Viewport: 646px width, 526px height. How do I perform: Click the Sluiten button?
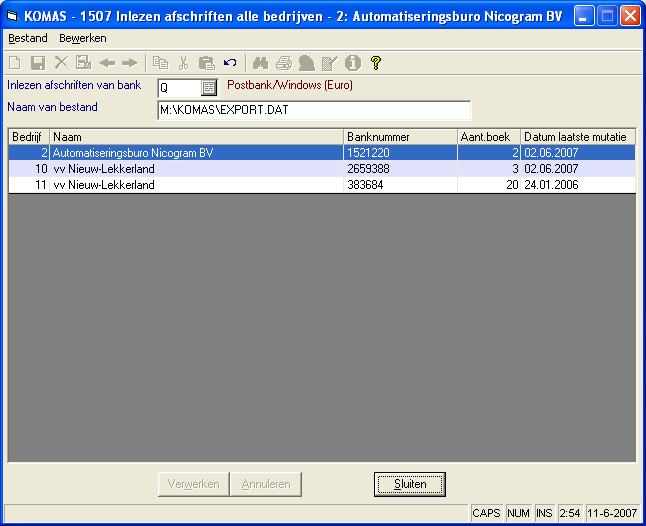[410, 484]
